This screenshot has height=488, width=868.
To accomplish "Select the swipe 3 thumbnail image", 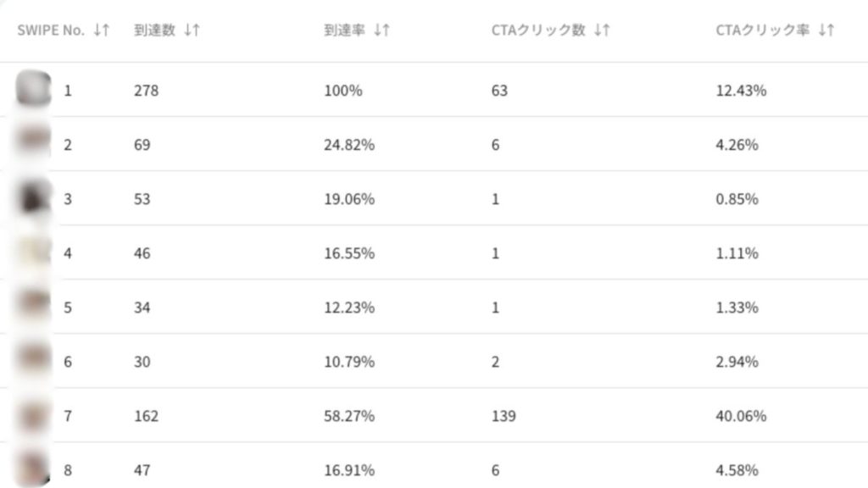I will 34,198.
